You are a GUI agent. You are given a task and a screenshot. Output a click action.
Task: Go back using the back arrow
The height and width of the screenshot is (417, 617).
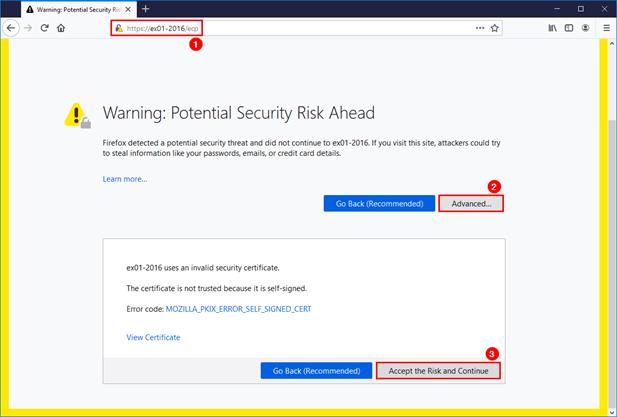pyautogui.click(x=11, y=28)
